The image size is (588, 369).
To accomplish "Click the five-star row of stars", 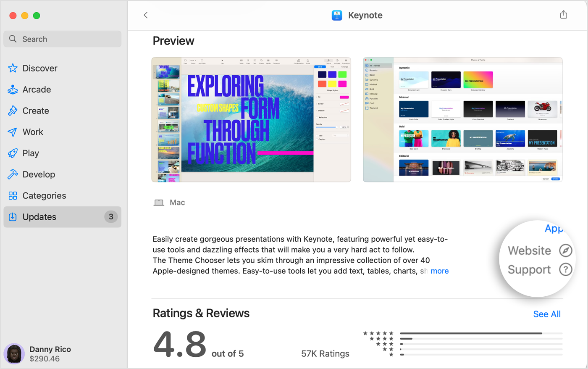I will point(378,333).
